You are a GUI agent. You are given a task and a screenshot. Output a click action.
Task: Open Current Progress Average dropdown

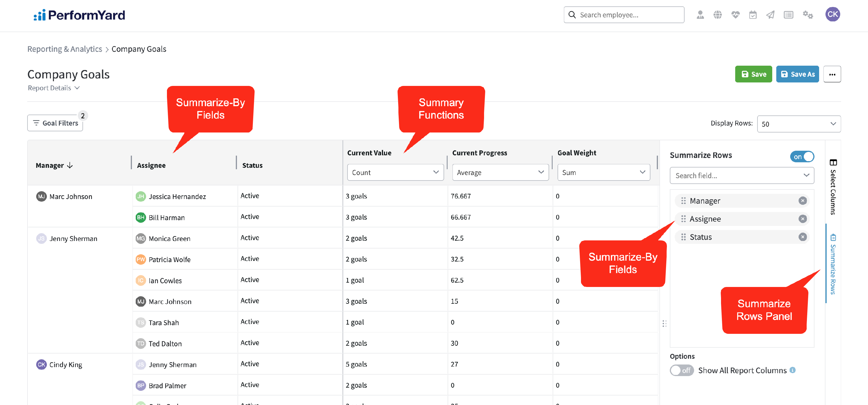(500, 172)
